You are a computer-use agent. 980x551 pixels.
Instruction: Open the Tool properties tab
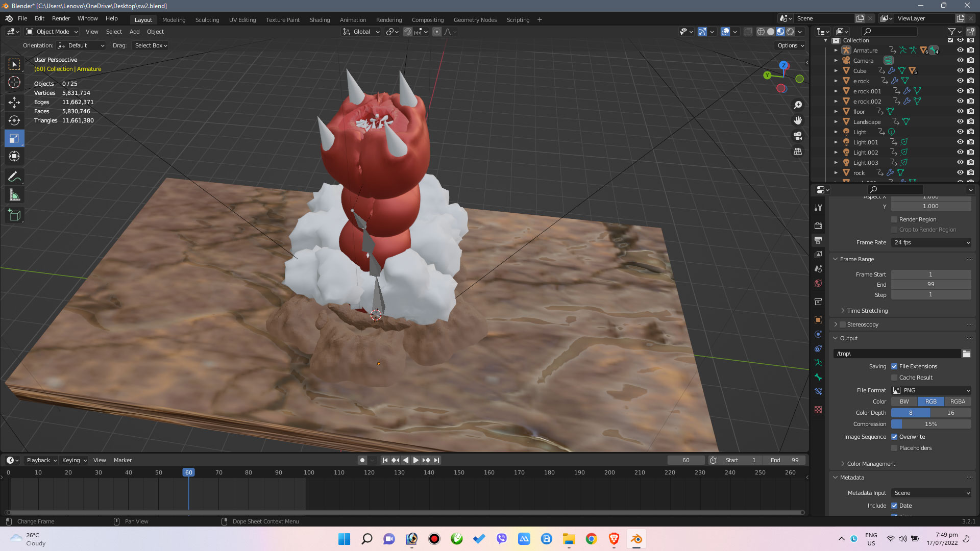[818, 208]
